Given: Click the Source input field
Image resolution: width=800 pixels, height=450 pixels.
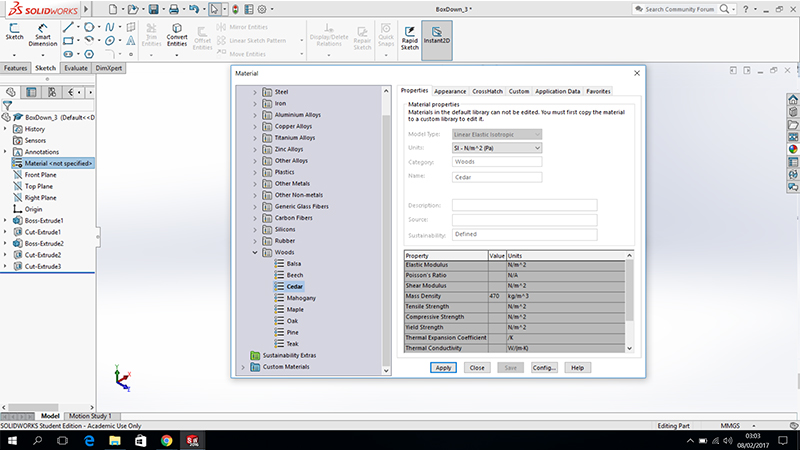Looking at the screenshot, I should click(x=524, y=220).
